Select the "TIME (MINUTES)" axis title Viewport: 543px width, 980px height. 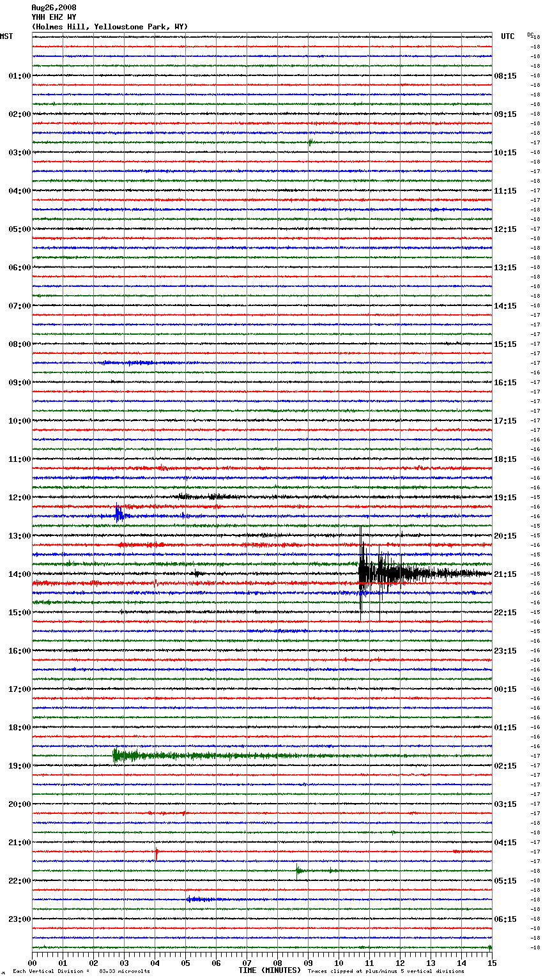point(270,970)
